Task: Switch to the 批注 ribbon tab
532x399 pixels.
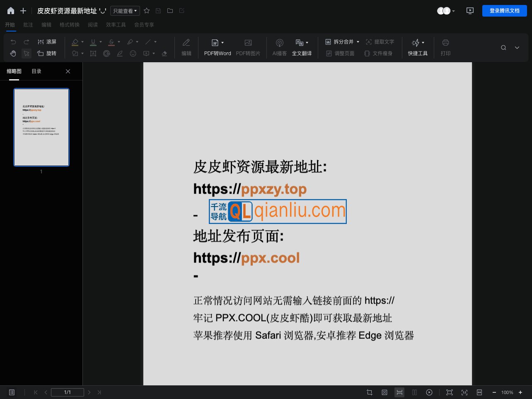Action: click(28, 25)
